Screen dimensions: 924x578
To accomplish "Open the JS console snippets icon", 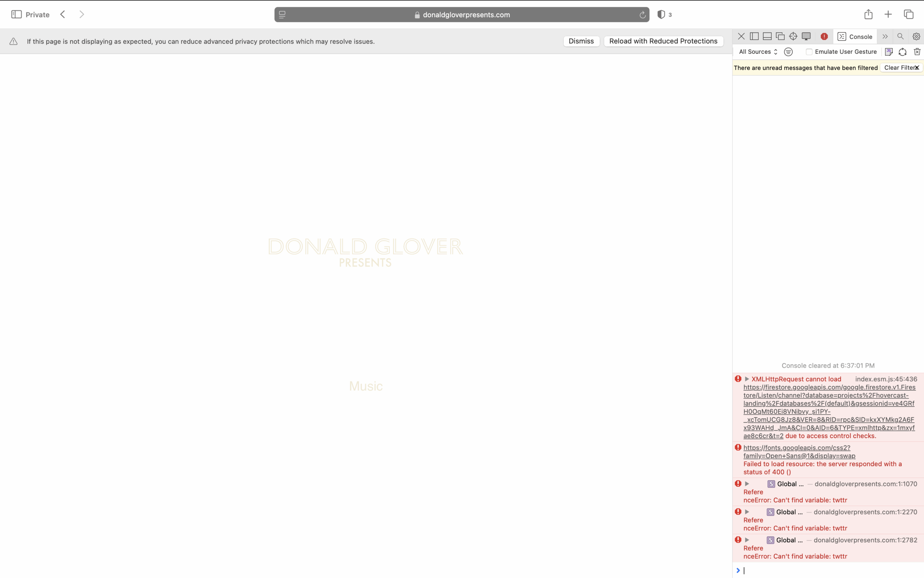I will coord(889,52).
